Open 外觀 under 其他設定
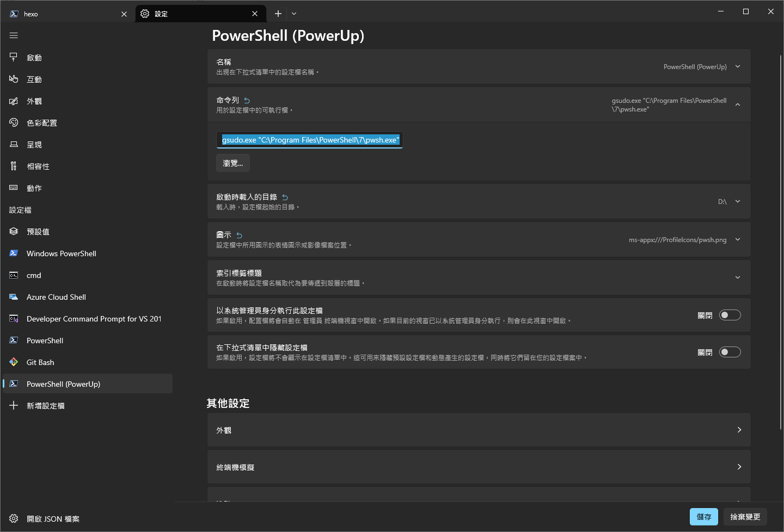Image resolution: width=784 pixels, height=532 pixels. tap(479, 430)
